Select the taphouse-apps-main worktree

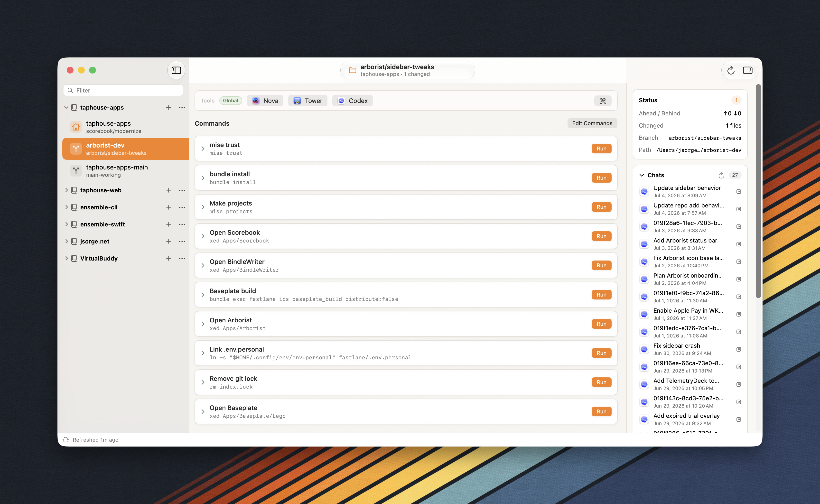(126, 171)
